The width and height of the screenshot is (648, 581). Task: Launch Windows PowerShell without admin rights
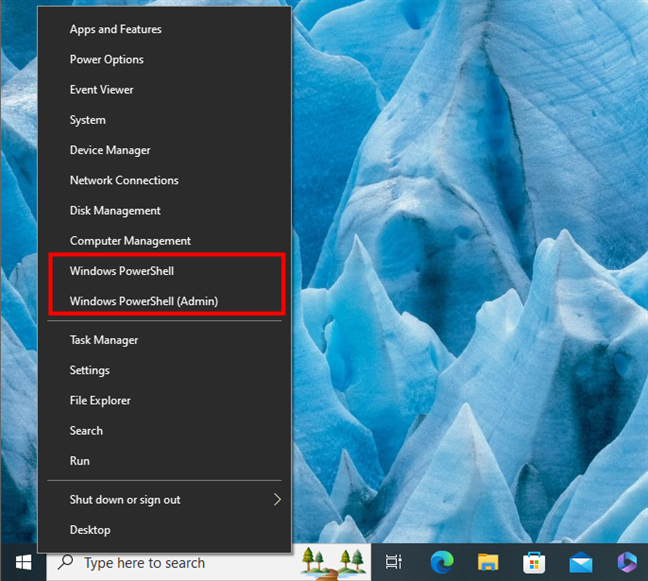(x=164, y=271)
